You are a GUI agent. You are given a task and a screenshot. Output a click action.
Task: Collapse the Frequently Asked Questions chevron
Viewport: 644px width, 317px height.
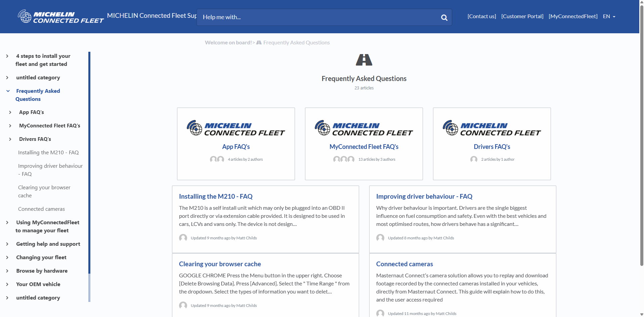pos(8,91)
